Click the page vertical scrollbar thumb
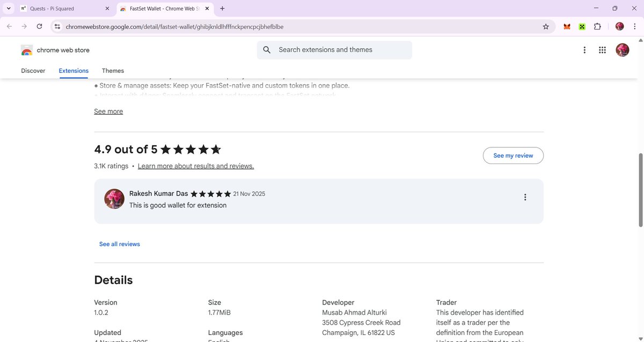644x342 pixels. click(x=640, y=190)
